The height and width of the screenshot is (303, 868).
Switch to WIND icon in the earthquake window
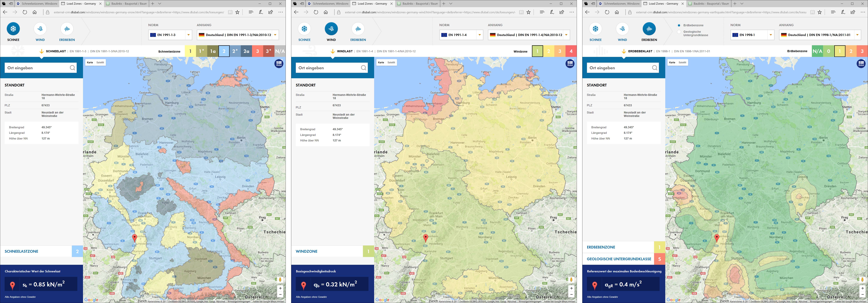tap(622, 29)
